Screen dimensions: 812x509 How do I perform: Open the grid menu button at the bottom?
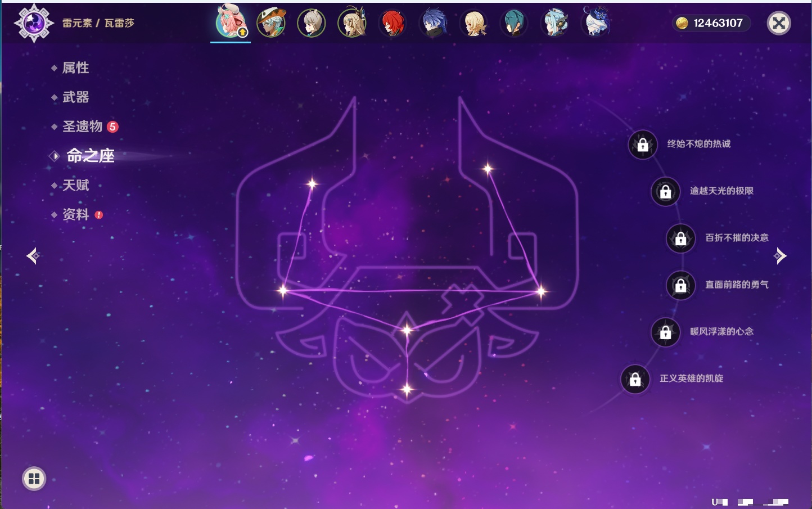coord(34,479)
